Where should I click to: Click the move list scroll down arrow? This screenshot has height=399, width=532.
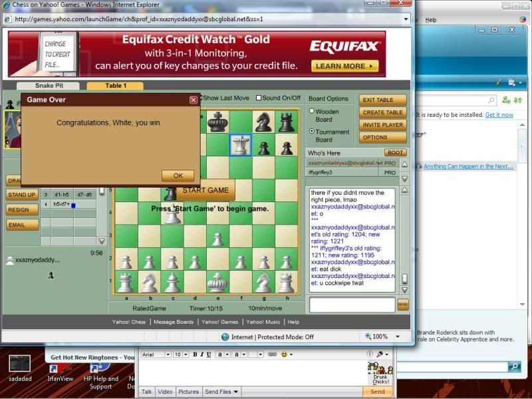point(102,241)
